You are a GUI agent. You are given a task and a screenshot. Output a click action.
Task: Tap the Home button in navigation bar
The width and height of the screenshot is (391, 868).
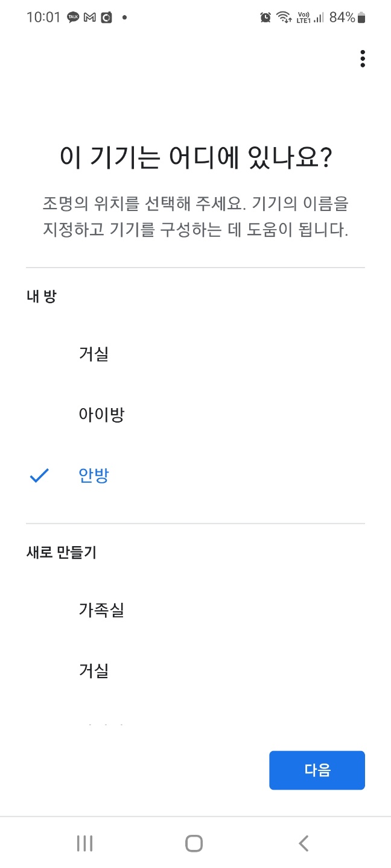[193, 844]
